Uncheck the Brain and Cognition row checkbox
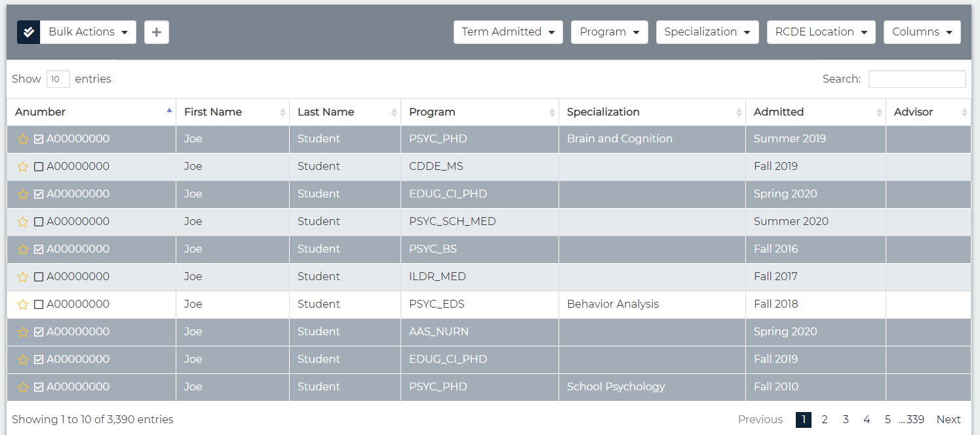 coord(39,139)
